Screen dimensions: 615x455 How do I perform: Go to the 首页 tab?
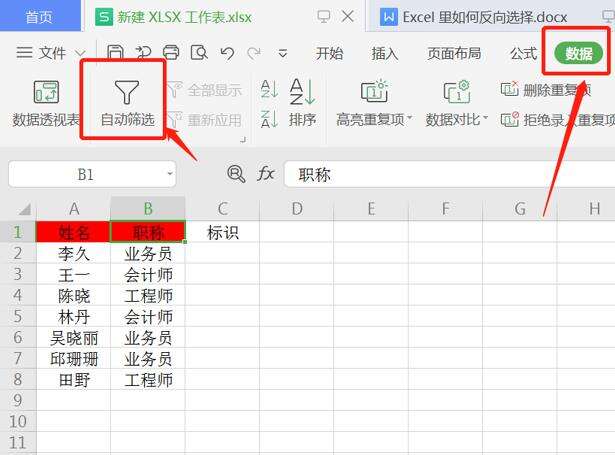click(39, 16)
